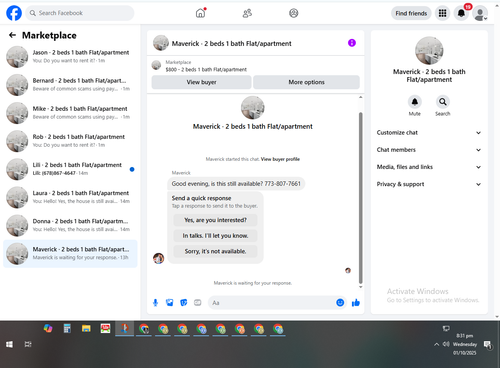Open the Facebook logo home link
This screenshot has height=368, width=500.
point(14,13)
